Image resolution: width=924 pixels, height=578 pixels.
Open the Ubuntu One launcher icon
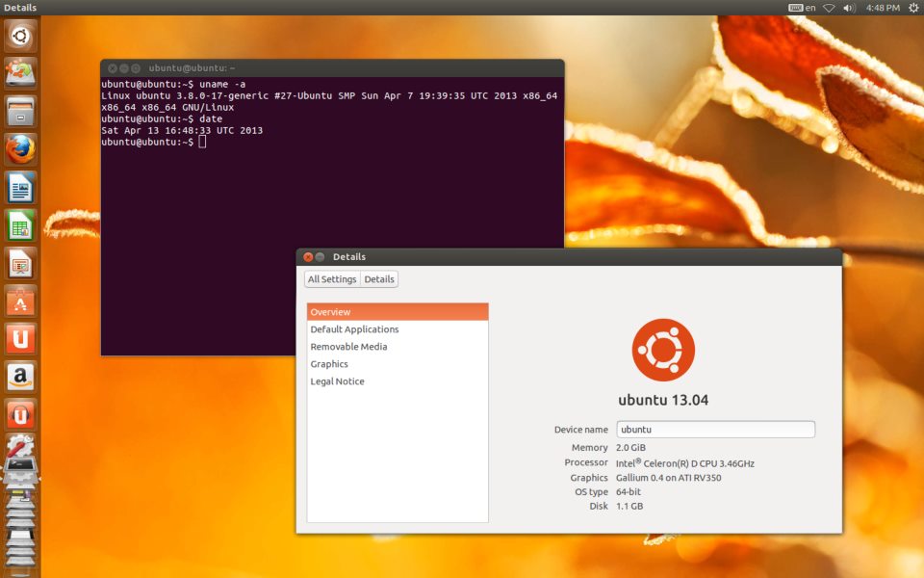tap(20, 338)
